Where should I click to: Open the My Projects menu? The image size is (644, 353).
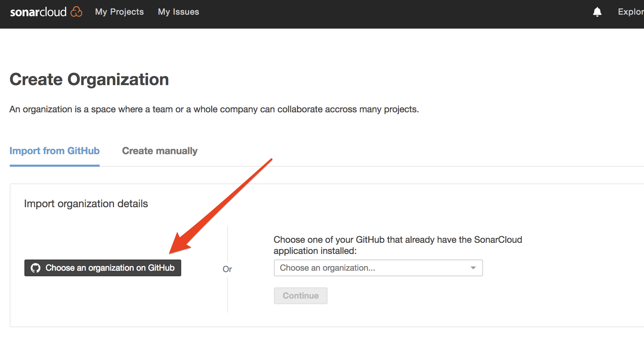(119, 12)
